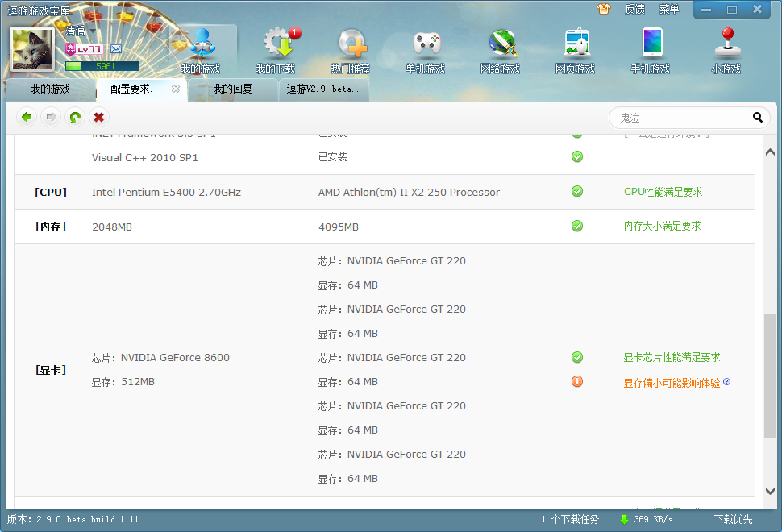
Task: Open 单机游戏 gamepad icon
Action: pos(426,52)
